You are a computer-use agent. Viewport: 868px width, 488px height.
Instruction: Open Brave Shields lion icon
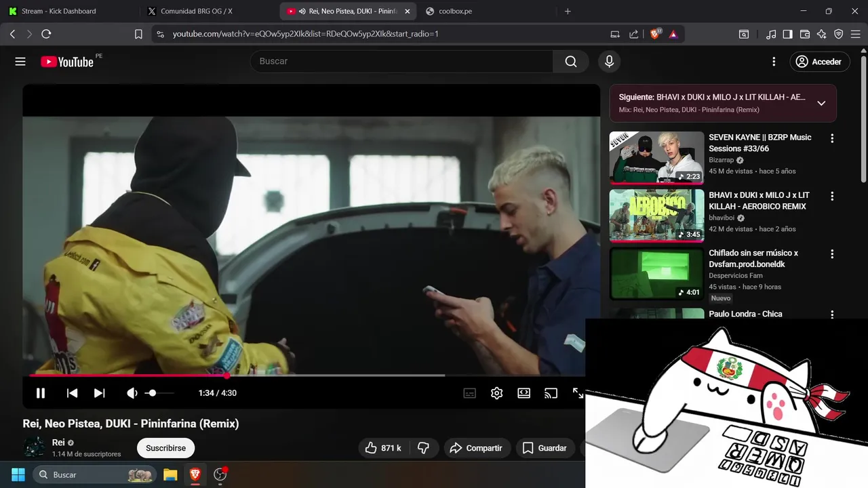pos(655,34)
